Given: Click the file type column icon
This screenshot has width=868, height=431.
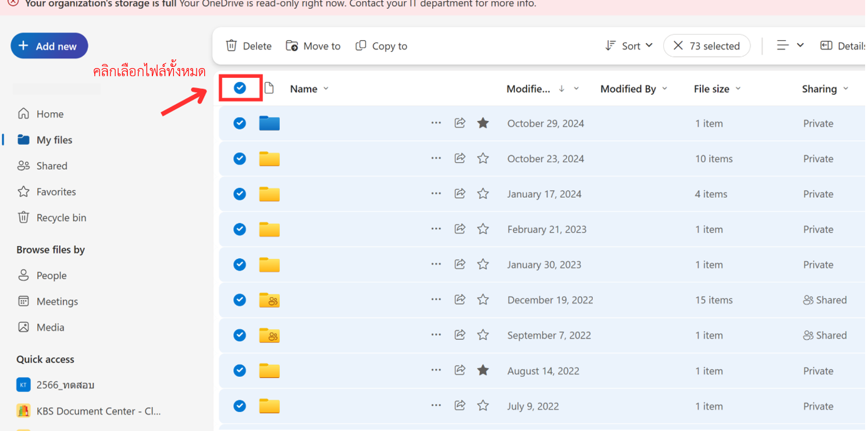Looking at the screenshot, I should click(269, 88).
